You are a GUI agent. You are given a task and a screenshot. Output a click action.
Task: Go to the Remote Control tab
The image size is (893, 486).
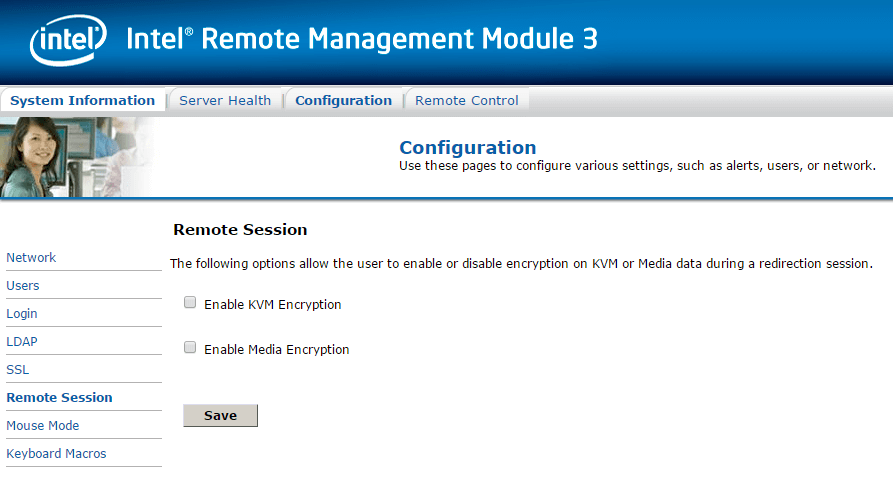[466, 100]
